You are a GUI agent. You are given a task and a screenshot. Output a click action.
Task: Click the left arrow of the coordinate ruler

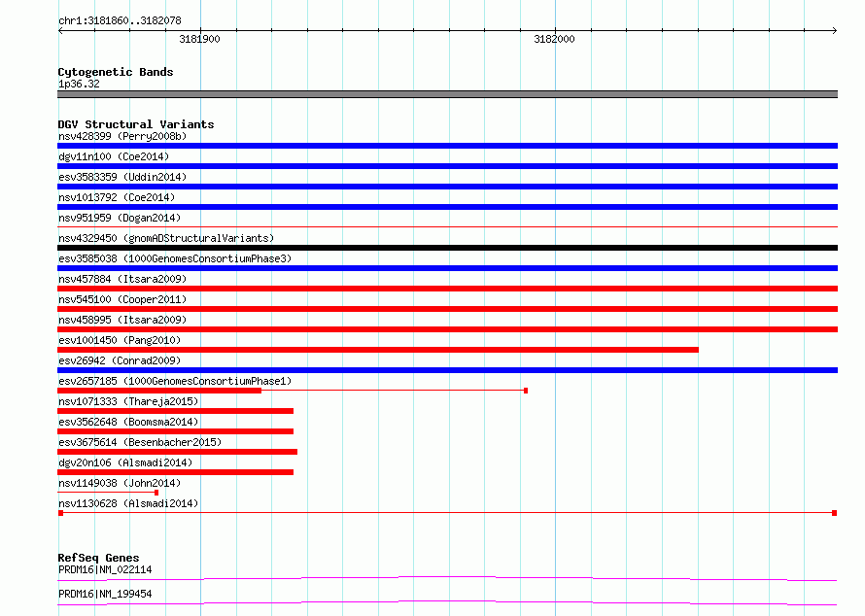click(60, 31)
